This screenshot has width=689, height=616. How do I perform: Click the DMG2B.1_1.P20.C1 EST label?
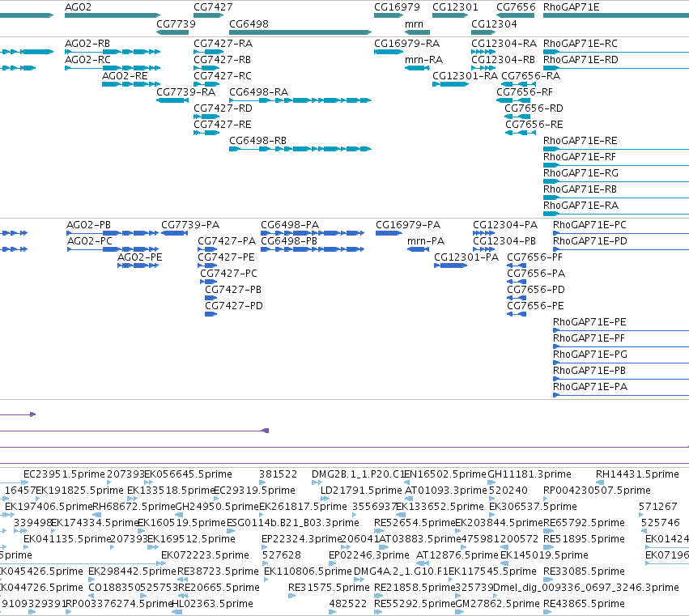click(x=358, y=474)
